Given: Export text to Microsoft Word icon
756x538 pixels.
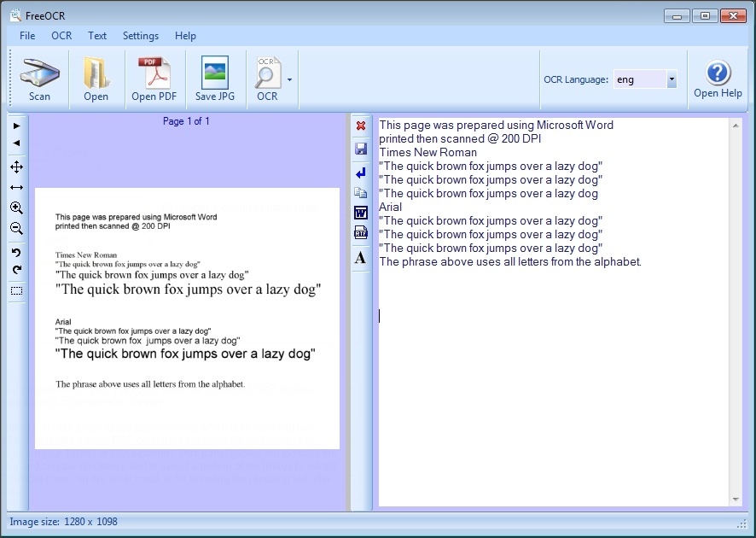Looking at the screenshot, I should [x=361, y=213].
